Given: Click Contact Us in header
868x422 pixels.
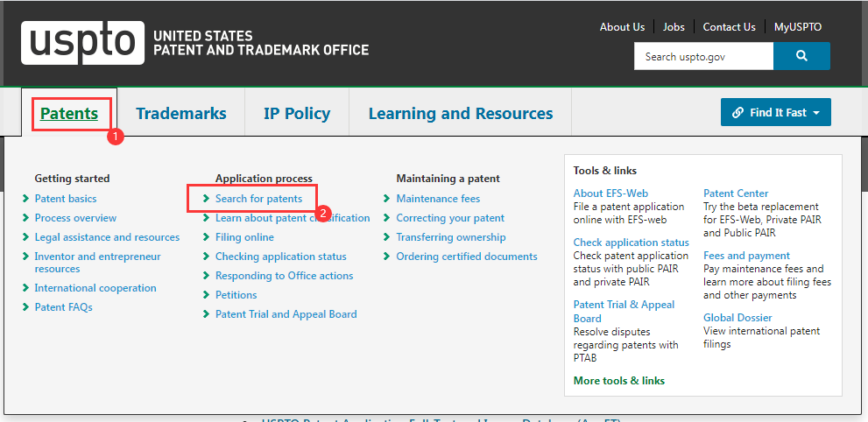Looking at the screenshot, I should (729, 27).
